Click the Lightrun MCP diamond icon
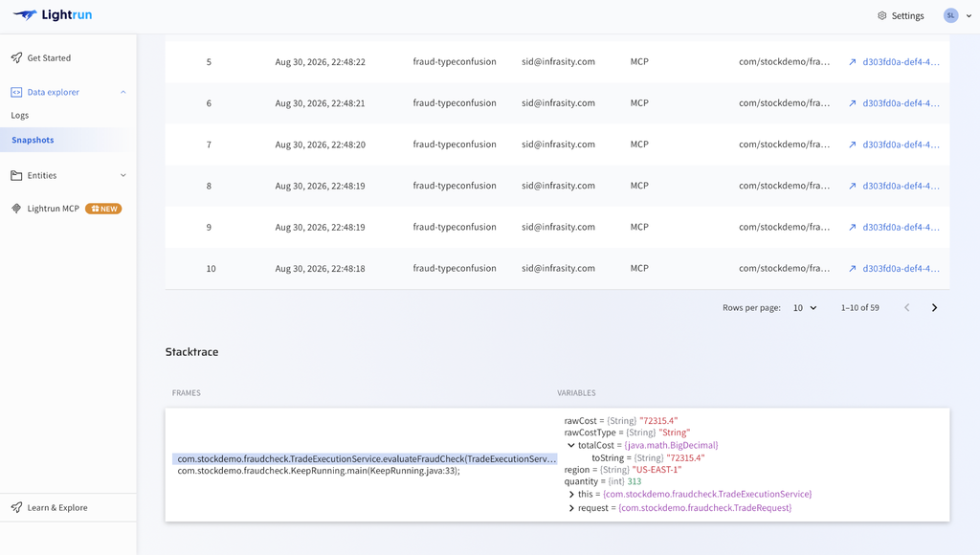This screenshot has width=980, height=555. pos(16,209)
